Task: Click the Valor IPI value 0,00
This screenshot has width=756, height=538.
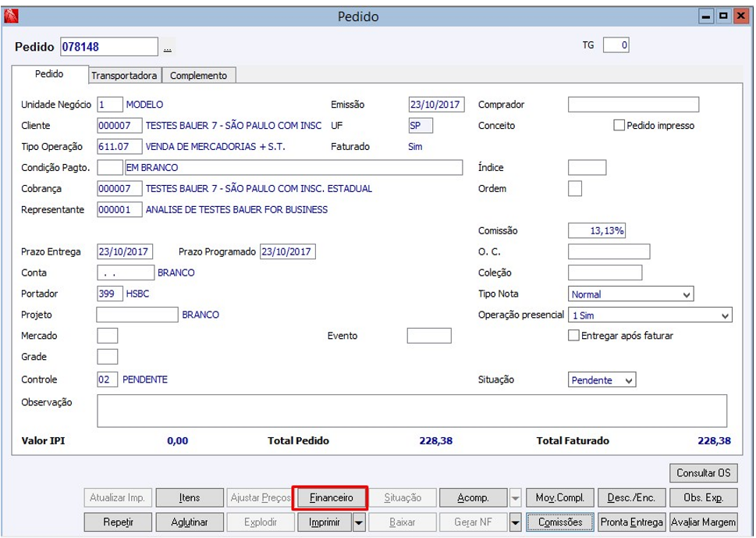Action: (177, 440)
